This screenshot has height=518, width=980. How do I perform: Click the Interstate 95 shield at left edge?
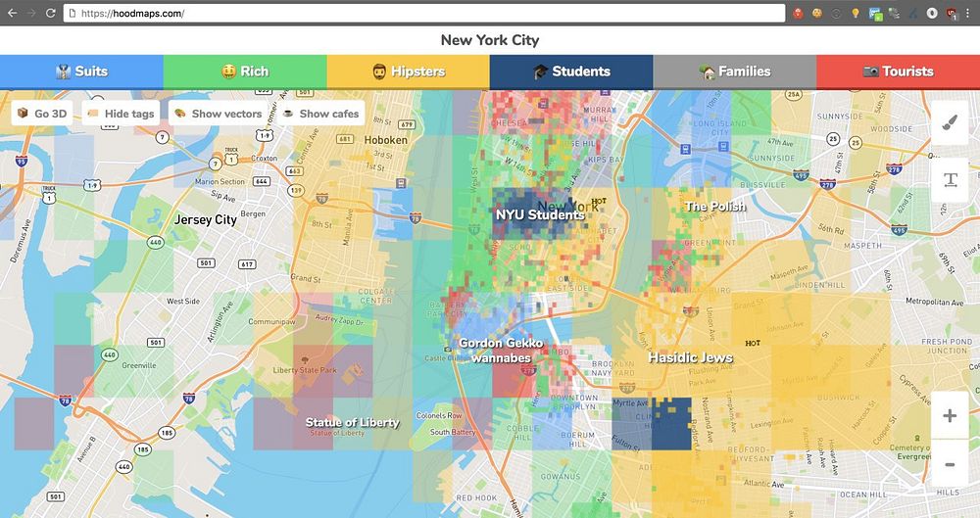(x=22, y=162)
